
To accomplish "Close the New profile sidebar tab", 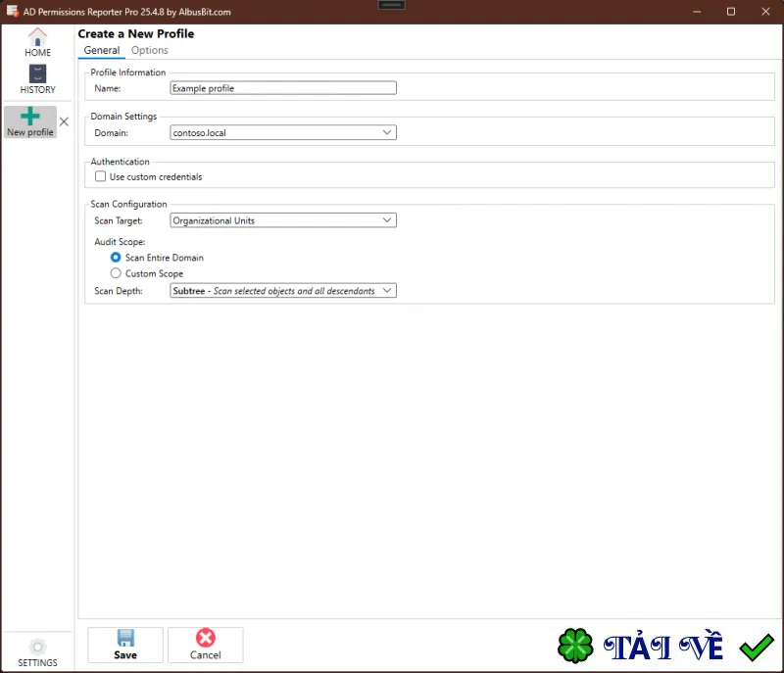I will [64, 121].
